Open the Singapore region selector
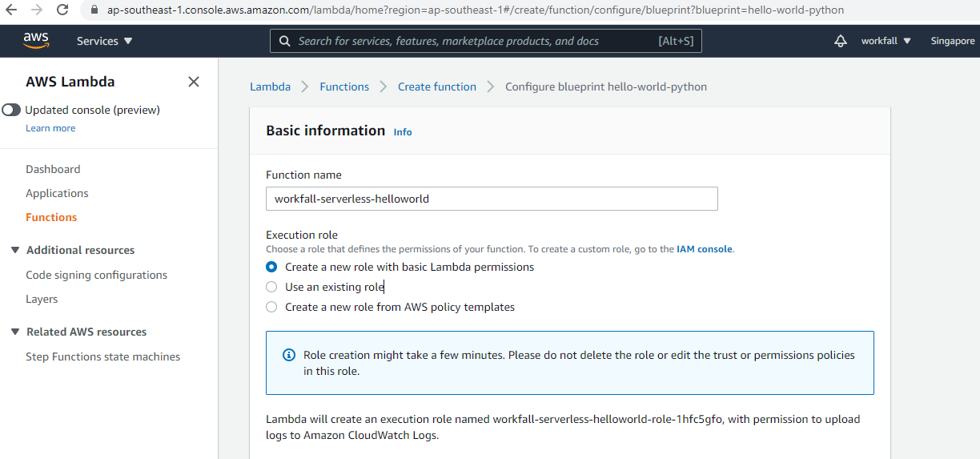Image resolution: width=980 pixels, height=459 pixels. pos(953,41)
